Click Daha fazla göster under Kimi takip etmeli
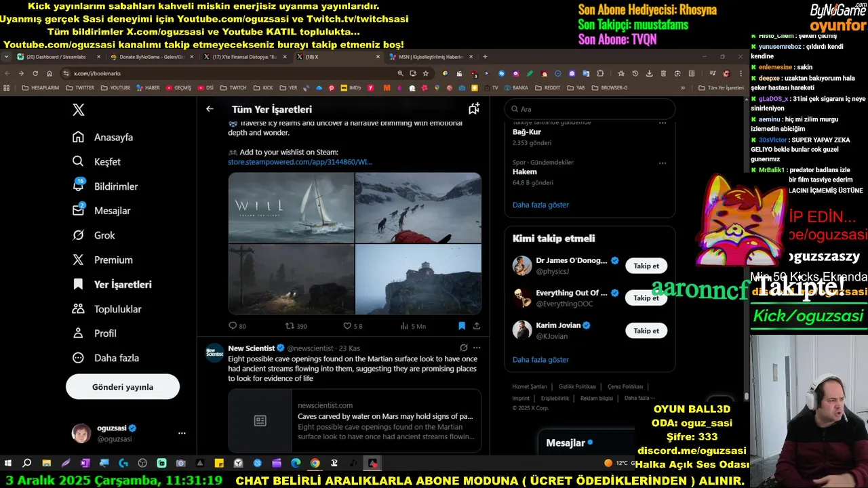 (540, 360)
